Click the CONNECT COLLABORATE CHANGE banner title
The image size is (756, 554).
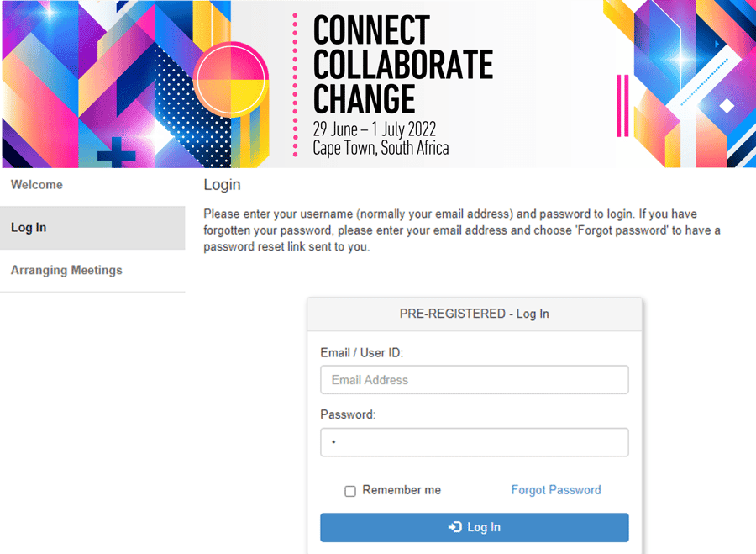(x=402, y=65)
